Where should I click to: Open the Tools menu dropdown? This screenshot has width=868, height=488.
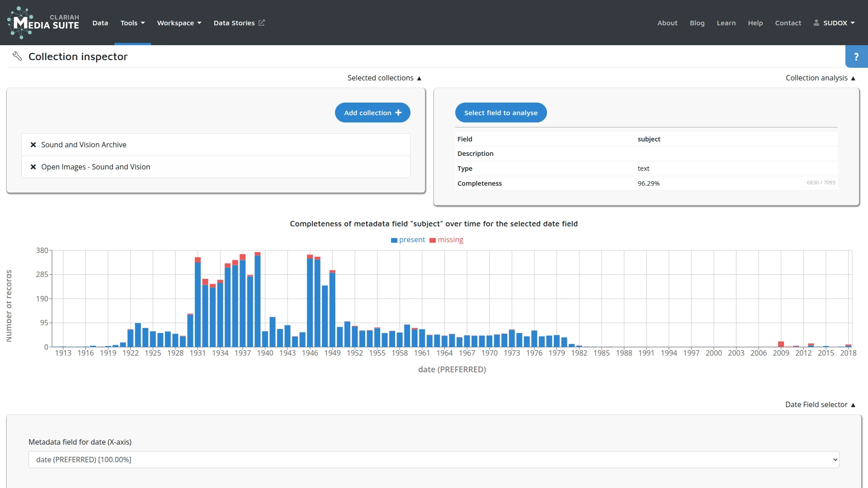pyautogui.click(x=132, y=23)
